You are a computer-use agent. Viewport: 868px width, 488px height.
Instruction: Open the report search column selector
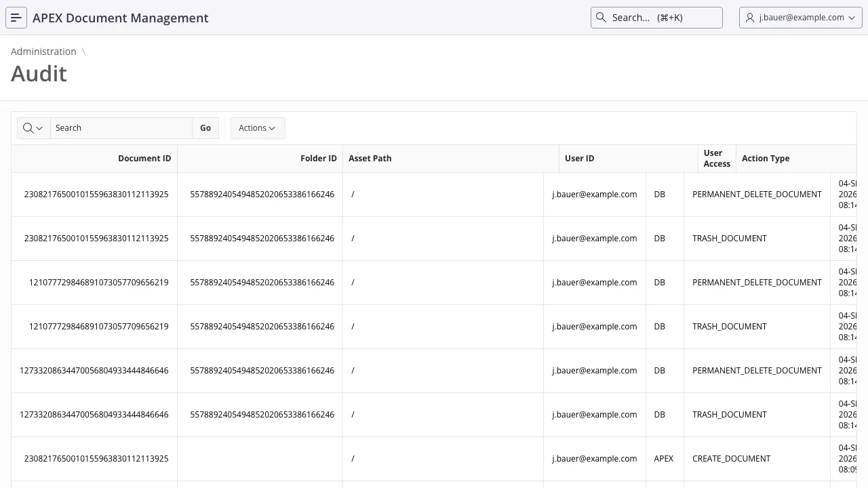33,128
